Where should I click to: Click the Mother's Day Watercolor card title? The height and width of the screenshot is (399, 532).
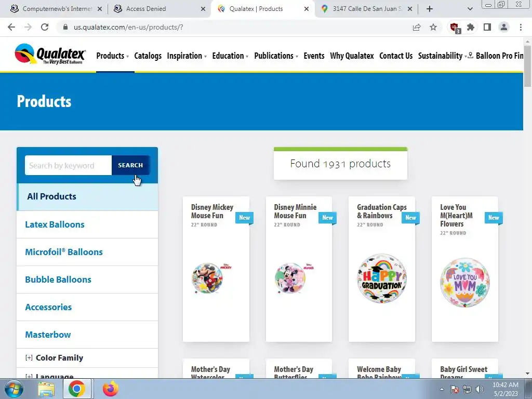211,372
